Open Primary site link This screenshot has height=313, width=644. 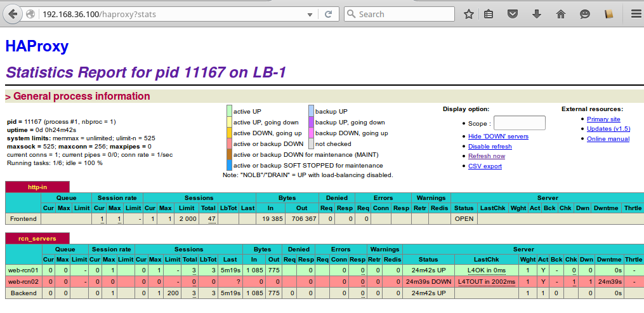[x=603, y=119]
